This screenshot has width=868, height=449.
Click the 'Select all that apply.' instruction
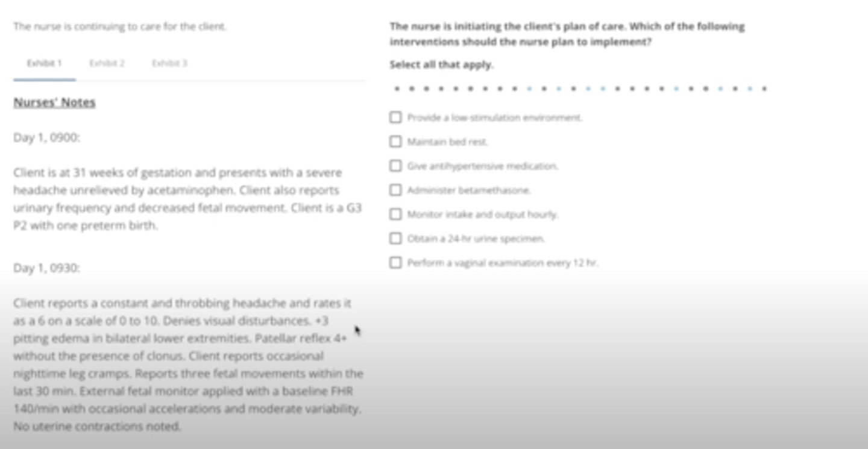point(441,64)
